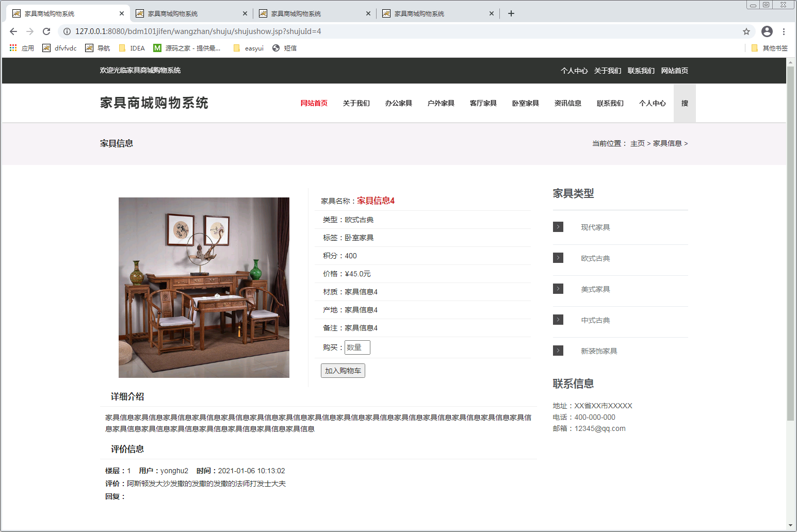Open 导航 bookmark
This screenshot has height=532, width=797.
tap(97, 48)
